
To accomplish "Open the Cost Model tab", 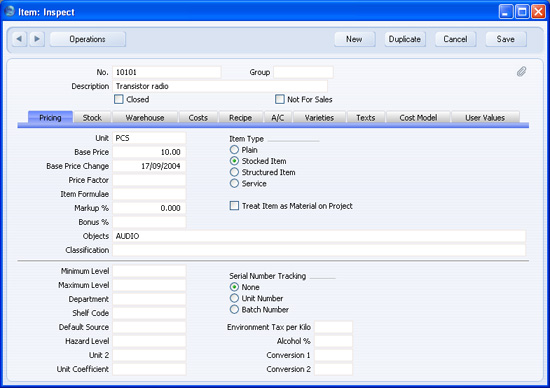I will [418, 118].
